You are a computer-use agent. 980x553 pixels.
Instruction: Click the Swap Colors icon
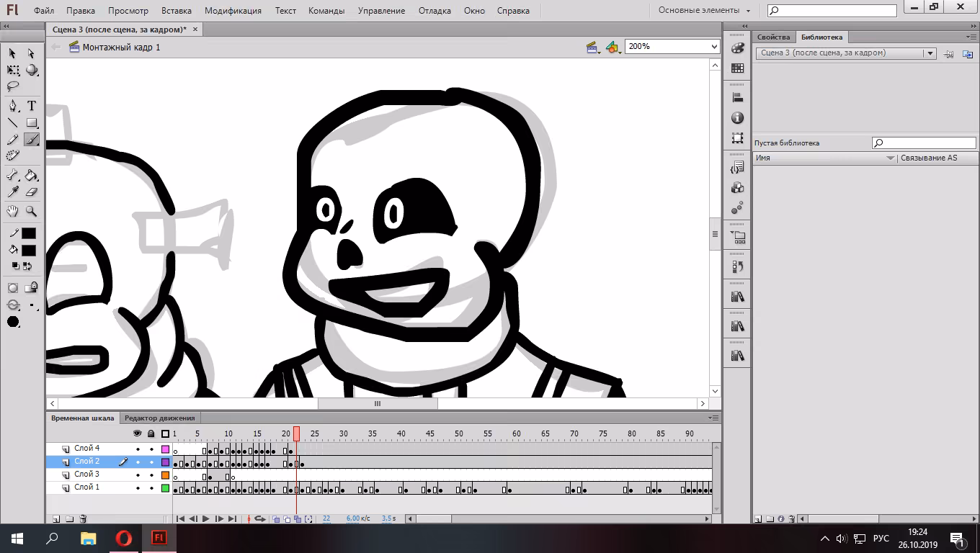pos(28,266)
